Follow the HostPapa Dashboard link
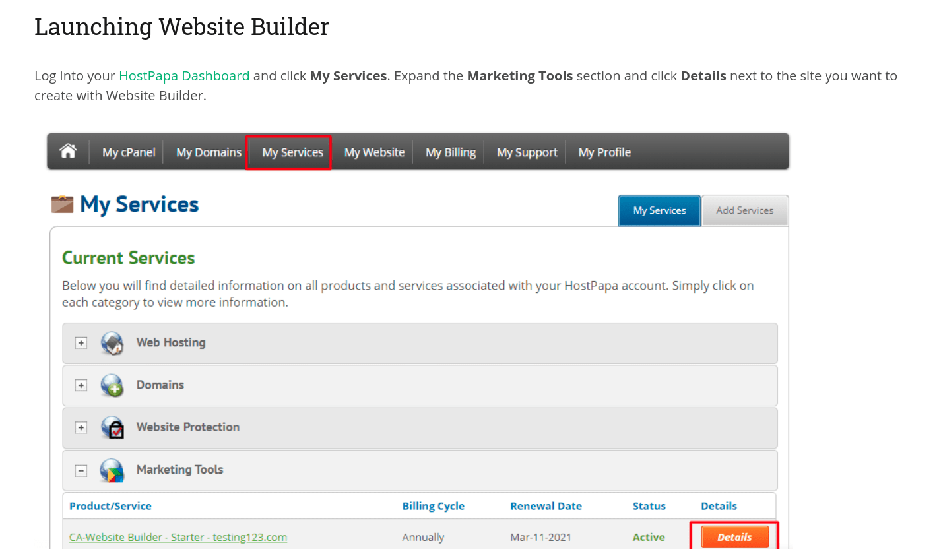The width and height of the screenshot is (939, 560). tap(184, 76)
